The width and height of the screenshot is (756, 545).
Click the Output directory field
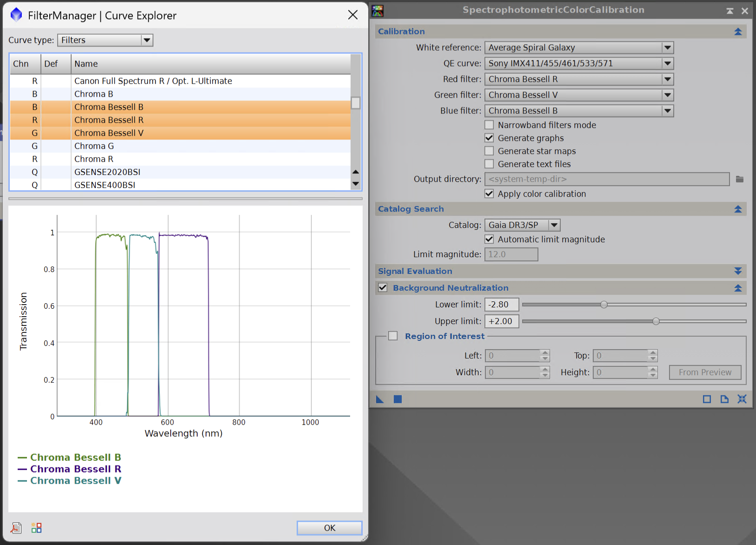(607, 179)
